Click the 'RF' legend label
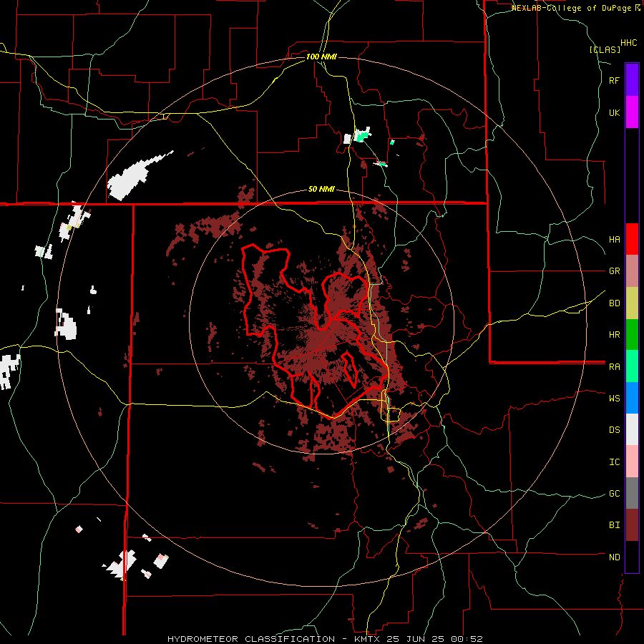 click(x=614, y=80)
